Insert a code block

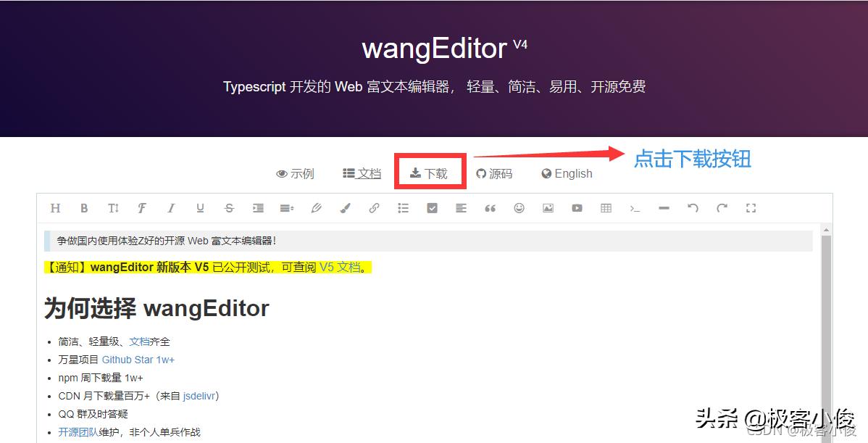(635, 208)
